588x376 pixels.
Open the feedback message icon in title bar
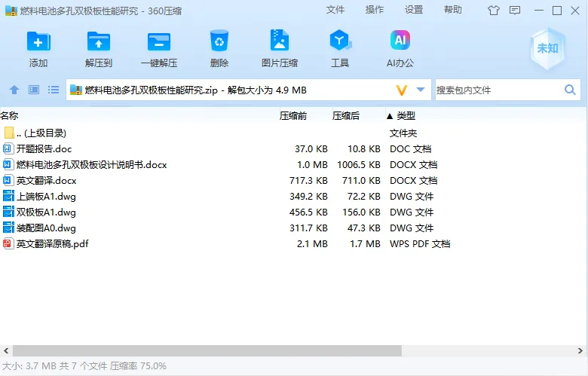pyautogui.click(x=515, y=11)
